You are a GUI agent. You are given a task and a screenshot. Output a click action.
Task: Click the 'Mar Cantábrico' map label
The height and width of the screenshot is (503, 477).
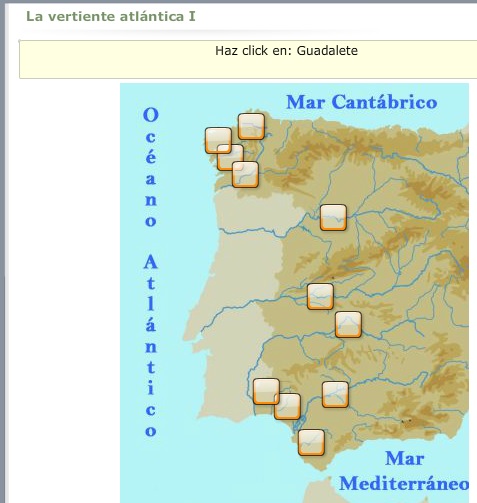coord(362,102)
